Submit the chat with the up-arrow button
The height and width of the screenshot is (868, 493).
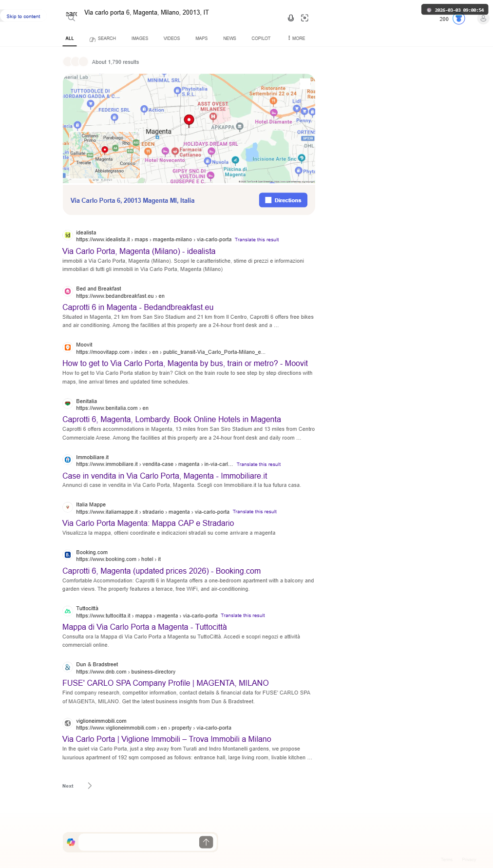(x=206, y=842)
